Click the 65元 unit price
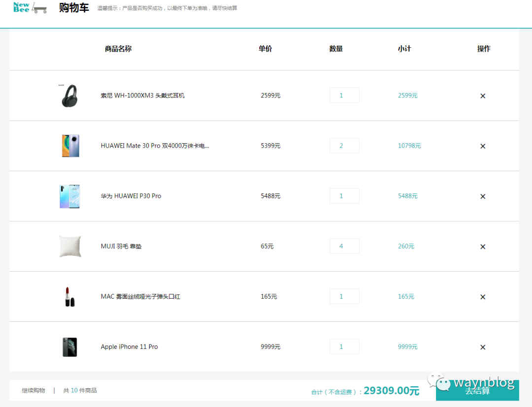This screenshot has height=407, width=532. [267, 247]
